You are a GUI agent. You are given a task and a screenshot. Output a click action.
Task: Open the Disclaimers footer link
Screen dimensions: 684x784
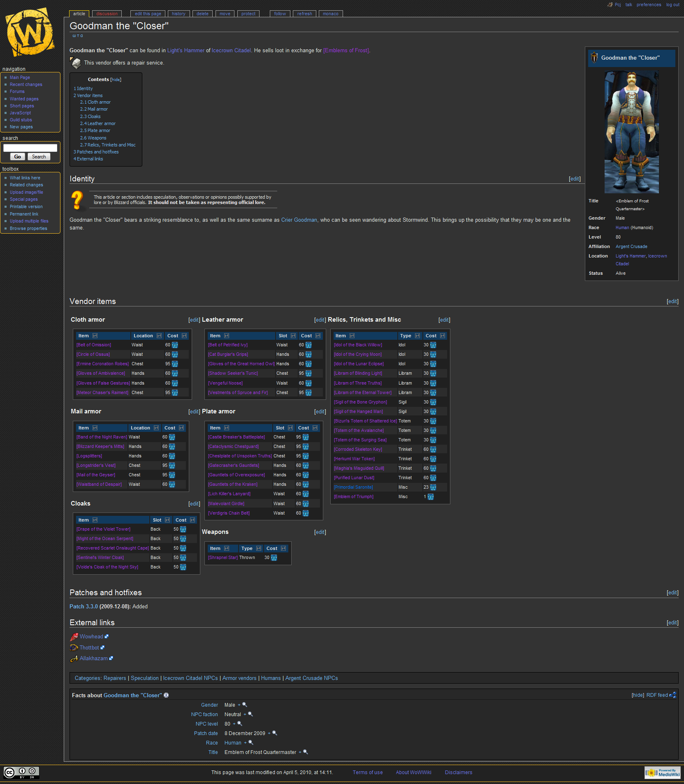[459, 772]
